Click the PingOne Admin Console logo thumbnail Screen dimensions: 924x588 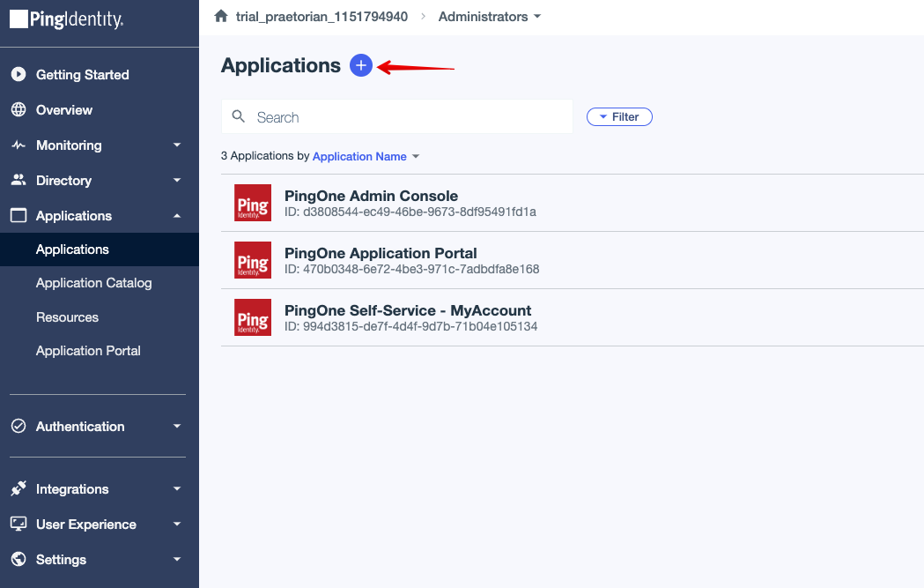253,203
